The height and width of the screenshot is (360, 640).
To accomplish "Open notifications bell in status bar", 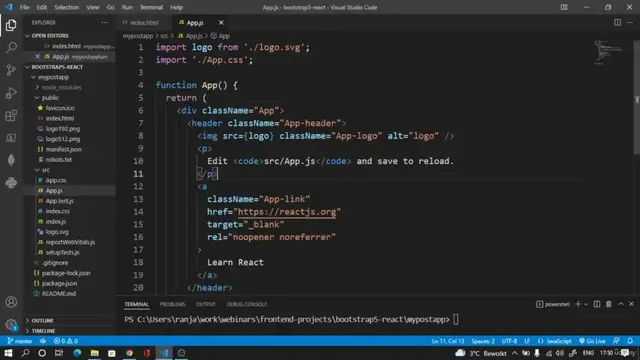I will pyautogui.click(x=630, y=341).
